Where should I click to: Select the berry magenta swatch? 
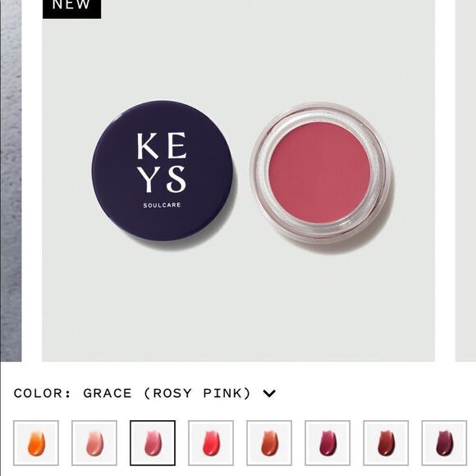(x=327, y=443)
